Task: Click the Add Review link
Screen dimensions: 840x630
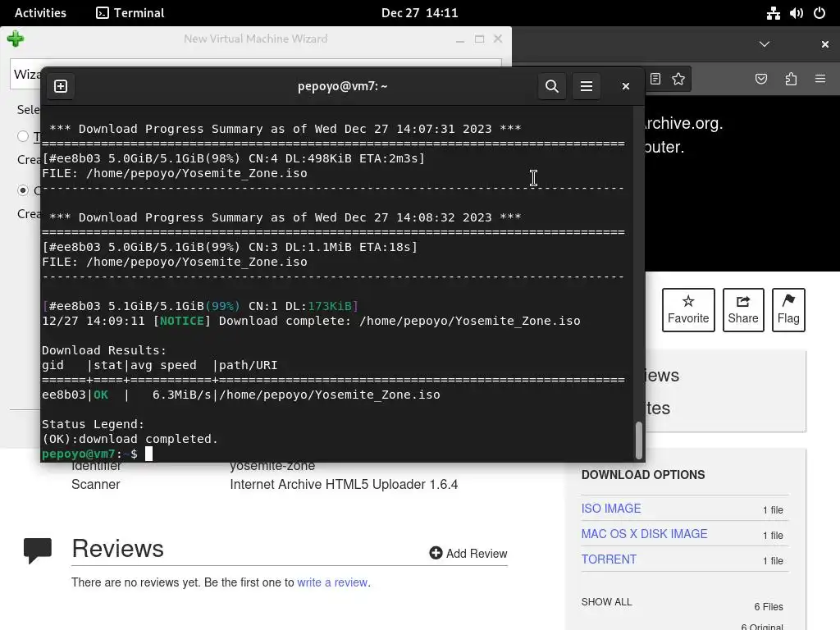Action: pyautogui.click(x=468, y=554)
